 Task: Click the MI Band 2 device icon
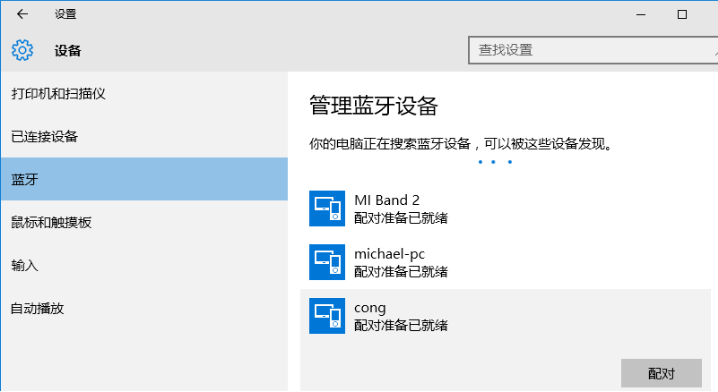click(x=326, y=208)
